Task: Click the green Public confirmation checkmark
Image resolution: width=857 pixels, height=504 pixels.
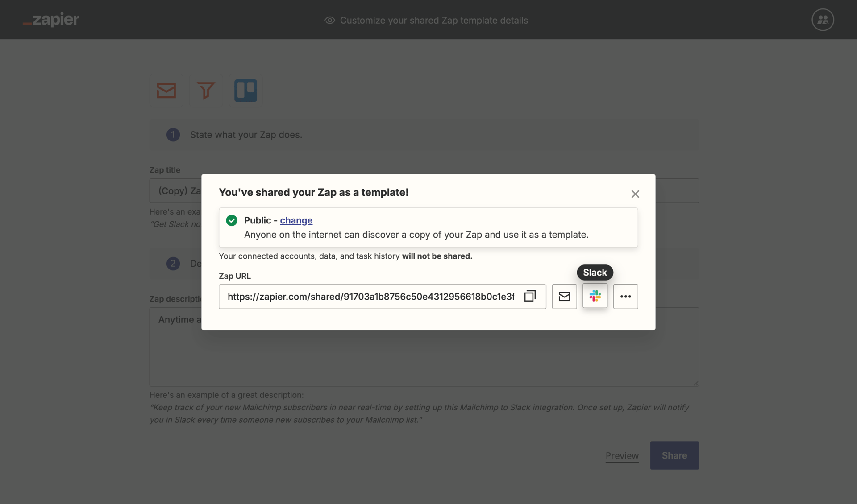Action: [232, 220]
